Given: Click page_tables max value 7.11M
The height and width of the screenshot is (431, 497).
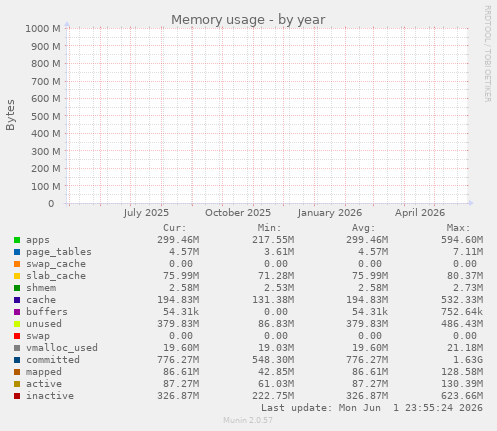Looking at the screenshot, I should pos(468,252).
